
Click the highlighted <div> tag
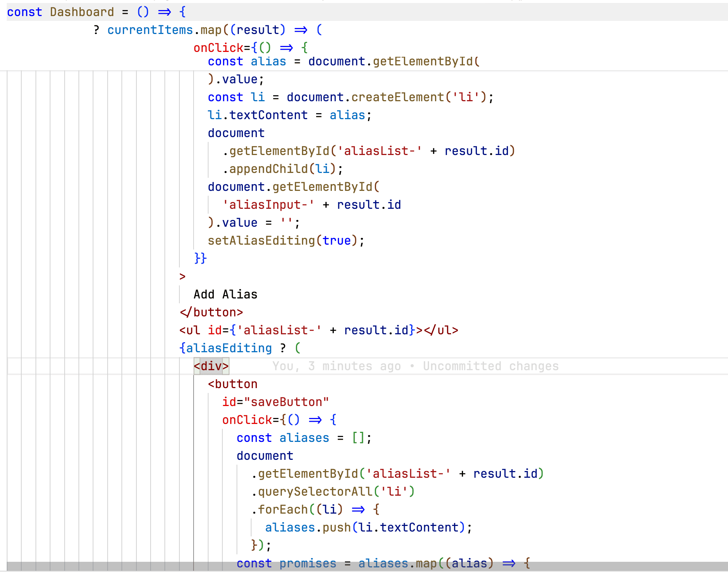211,366
